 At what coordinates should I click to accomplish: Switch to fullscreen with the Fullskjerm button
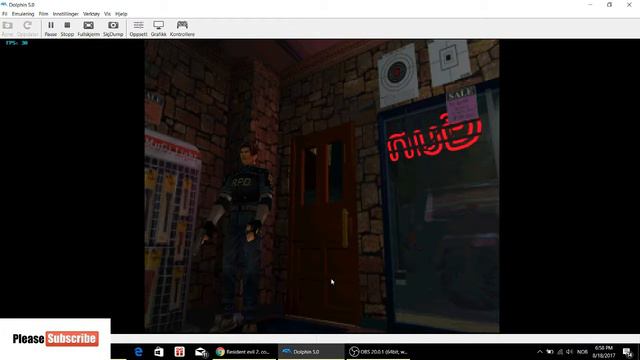(x=89, y=29)
